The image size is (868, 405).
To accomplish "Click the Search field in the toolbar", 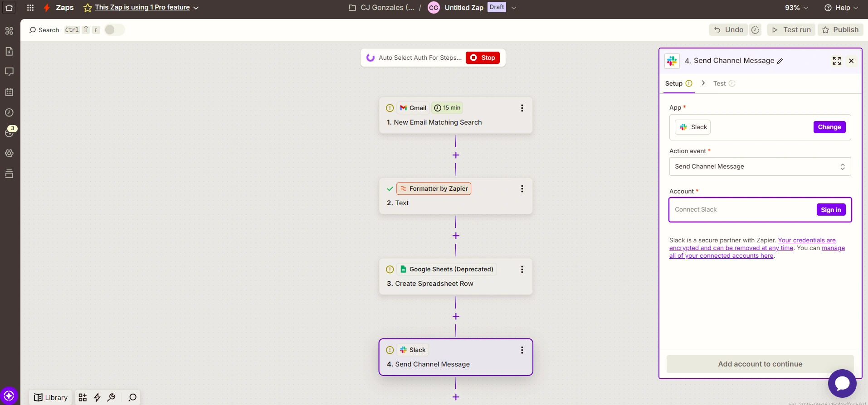I will (44, 30).
